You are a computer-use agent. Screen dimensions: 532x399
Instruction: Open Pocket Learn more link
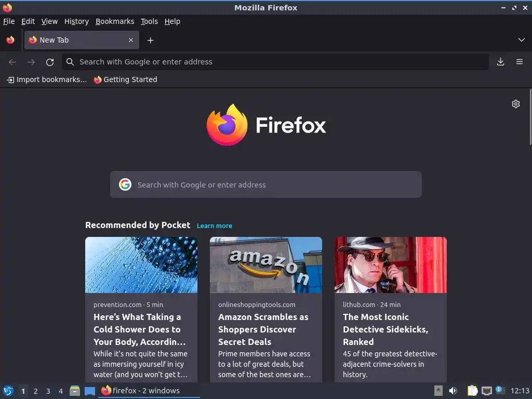point(215,226)
